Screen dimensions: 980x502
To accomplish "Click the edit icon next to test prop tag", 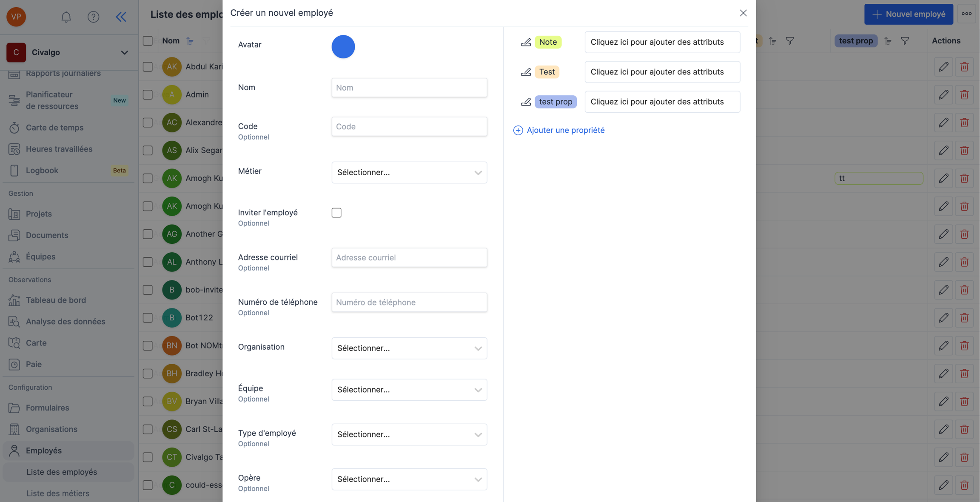I will [526, 102].
